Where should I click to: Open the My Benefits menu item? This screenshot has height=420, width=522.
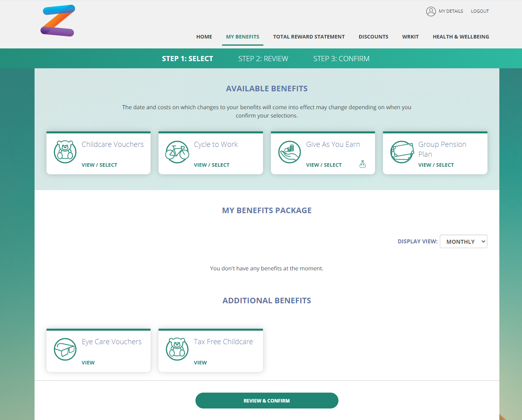pyautogui.click(x=243, y=37)
